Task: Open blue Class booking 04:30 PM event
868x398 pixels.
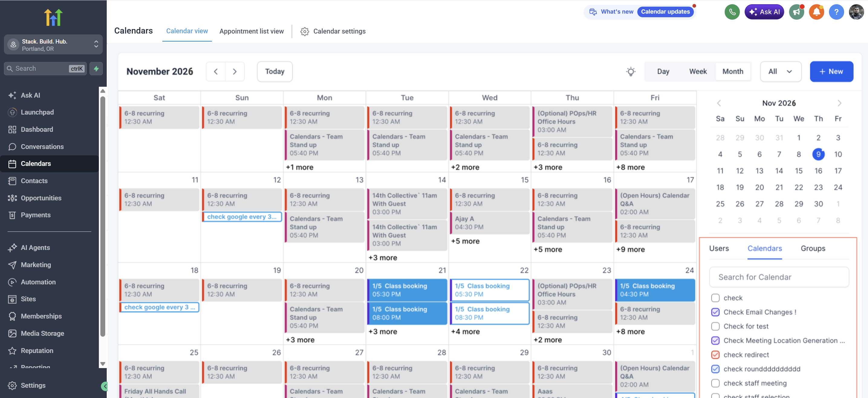Action: 655,290
